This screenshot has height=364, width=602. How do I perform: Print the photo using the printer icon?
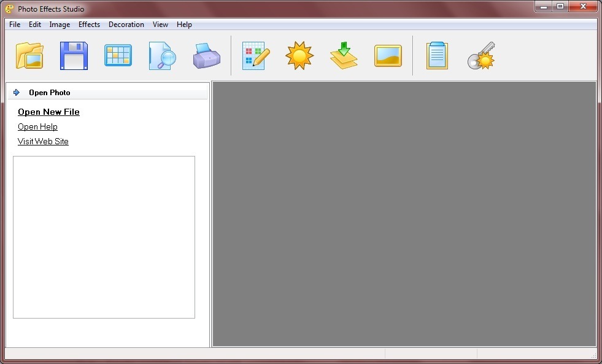point(206,55)
